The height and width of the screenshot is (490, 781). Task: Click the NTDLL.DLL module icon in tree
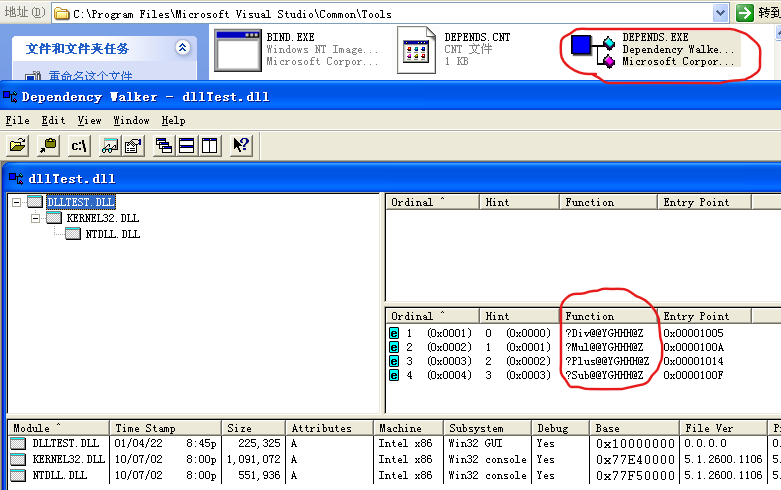(x=73, y=234)
